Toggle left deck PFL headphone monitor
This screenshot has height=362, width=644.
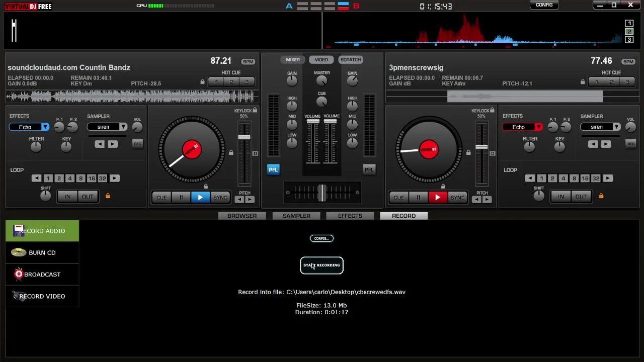click(273, 169)
